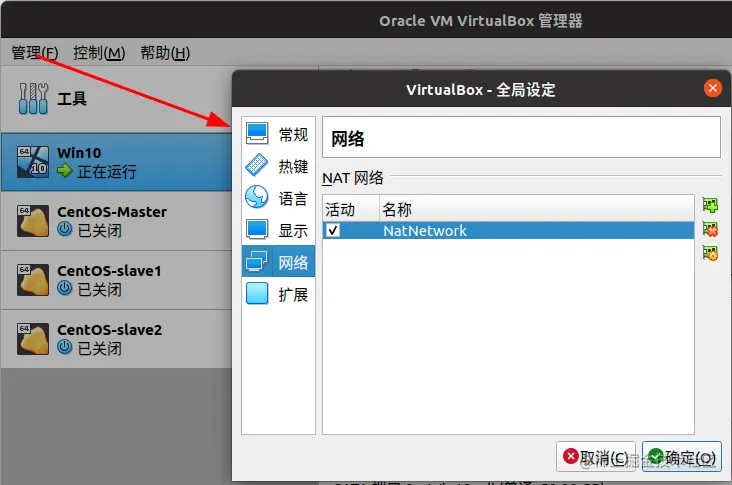Open 语言 (Language) settings page
The height and width of the screenshot is (485, 732).
click(278, 198)
